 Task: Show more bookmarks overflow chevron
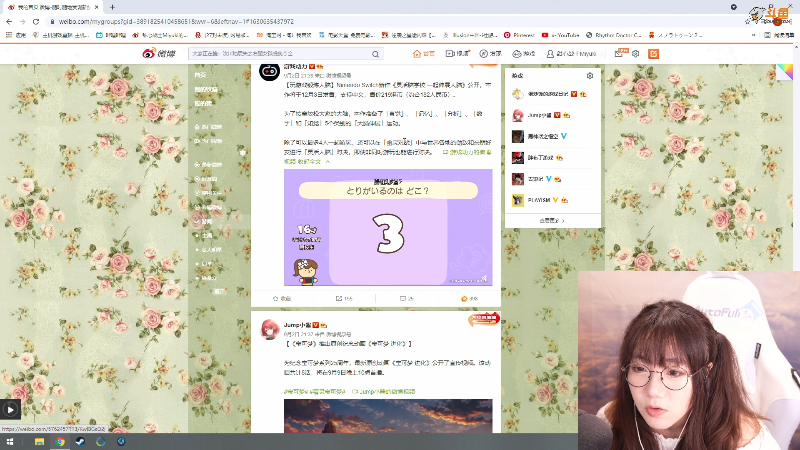point(754,35)
